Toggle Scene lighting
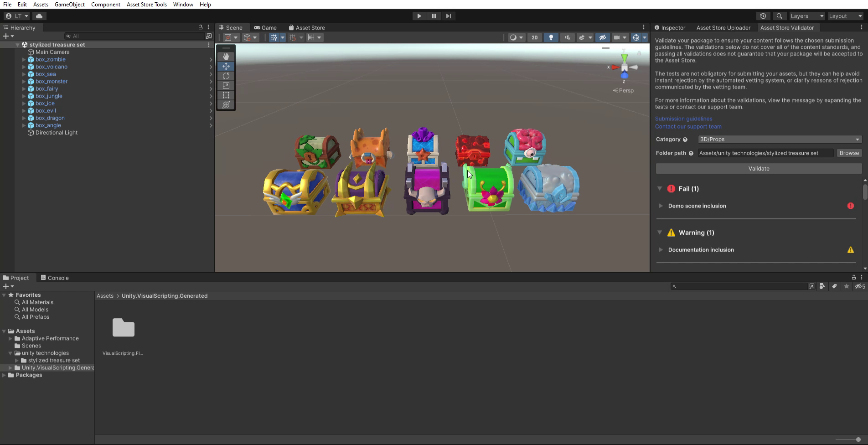Screen dimensions: 868x445 [551, 37]
